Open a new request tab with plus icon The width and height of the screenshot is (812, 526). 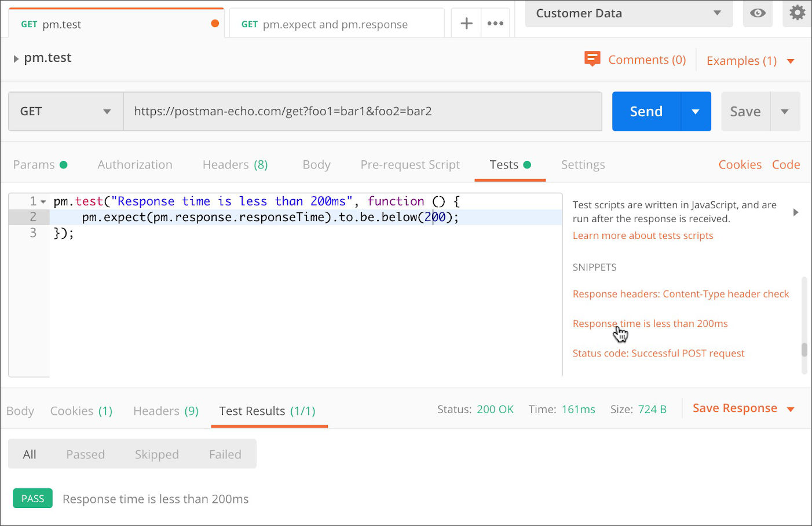pos(466,23)
